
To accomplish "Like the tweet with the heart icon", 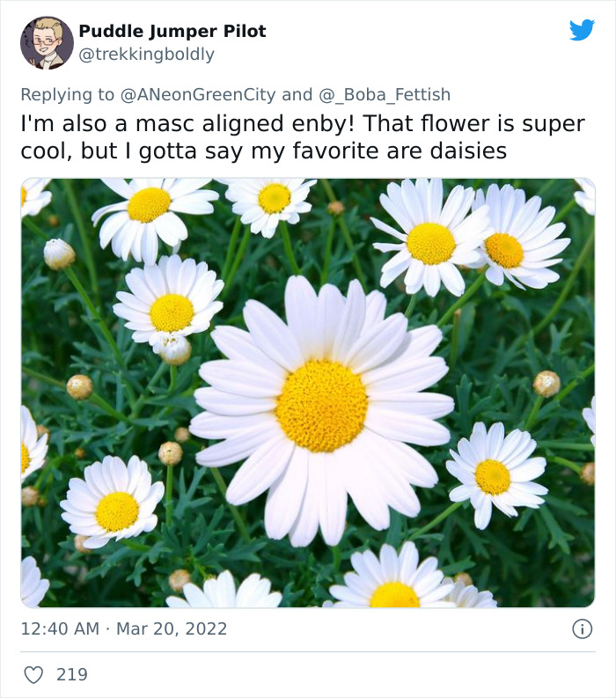I will pyautogui.click(x=33, y=675).
